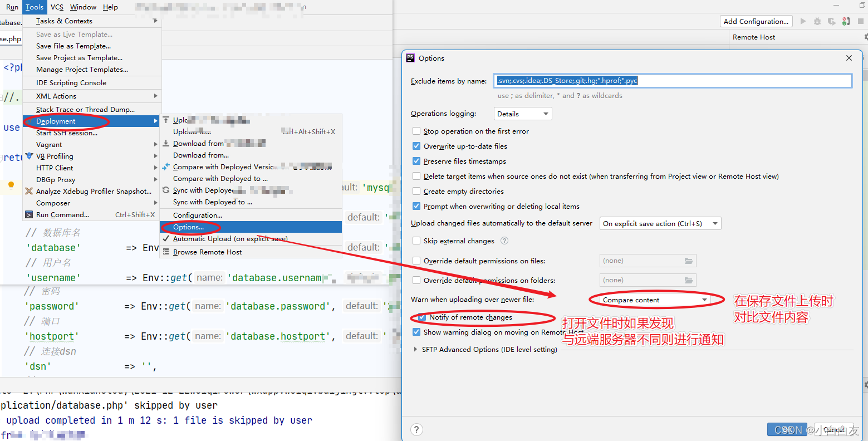Click the help question mark in Options dialog
The height and width of the screenshot is (441, 868).
(x=416, y=429)
